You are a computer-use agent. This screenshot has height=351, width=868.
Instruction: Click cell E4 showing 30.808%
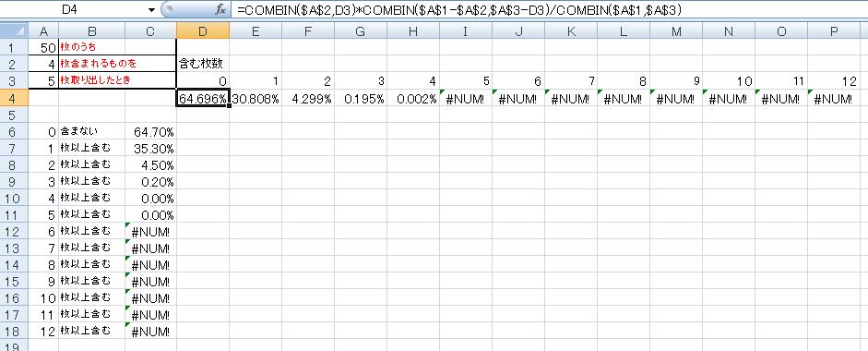[x=256, y=99]
